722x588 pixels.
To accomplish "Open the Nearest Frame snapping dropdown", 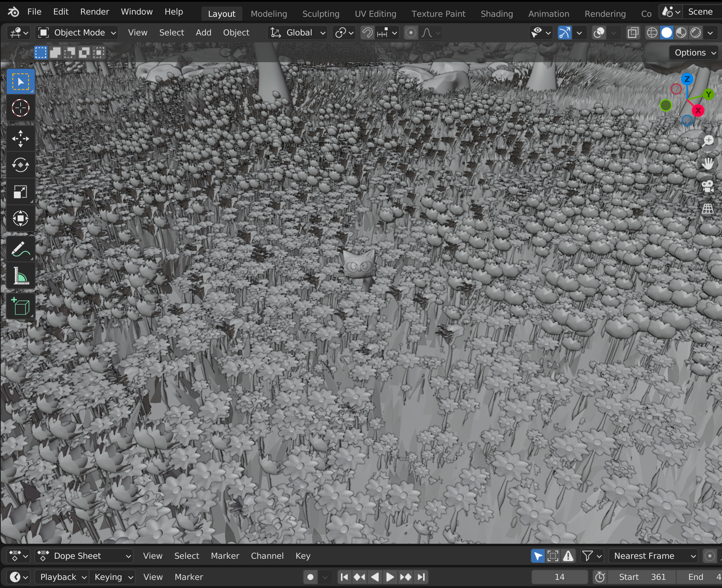I will (653, 556).
